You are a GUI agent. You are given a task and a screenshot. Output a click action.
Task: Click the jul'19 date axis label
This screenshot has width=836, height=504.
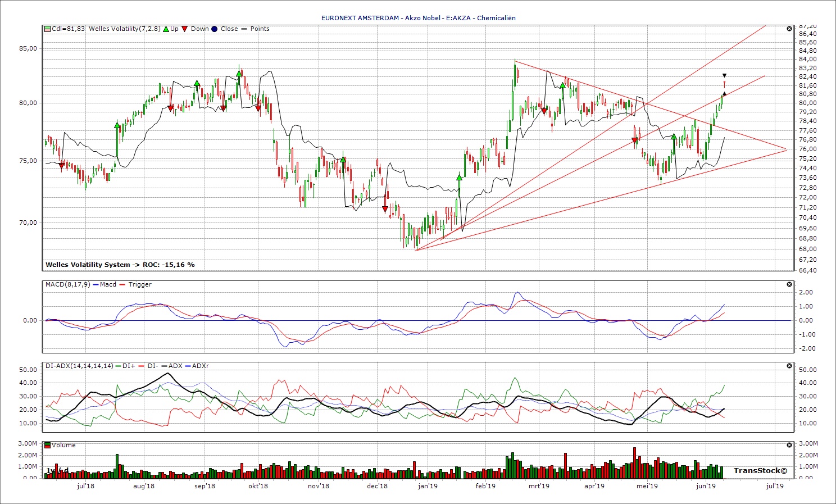click(775, 486)
